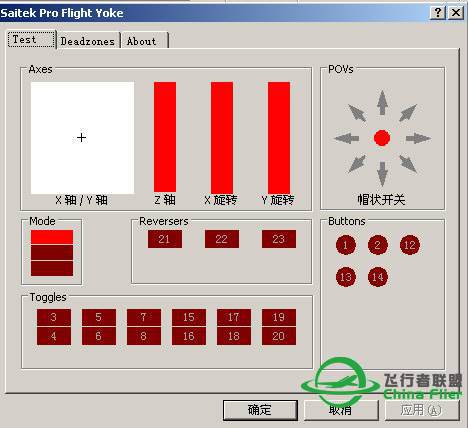Click toggle indicator 17

[234, 317]
